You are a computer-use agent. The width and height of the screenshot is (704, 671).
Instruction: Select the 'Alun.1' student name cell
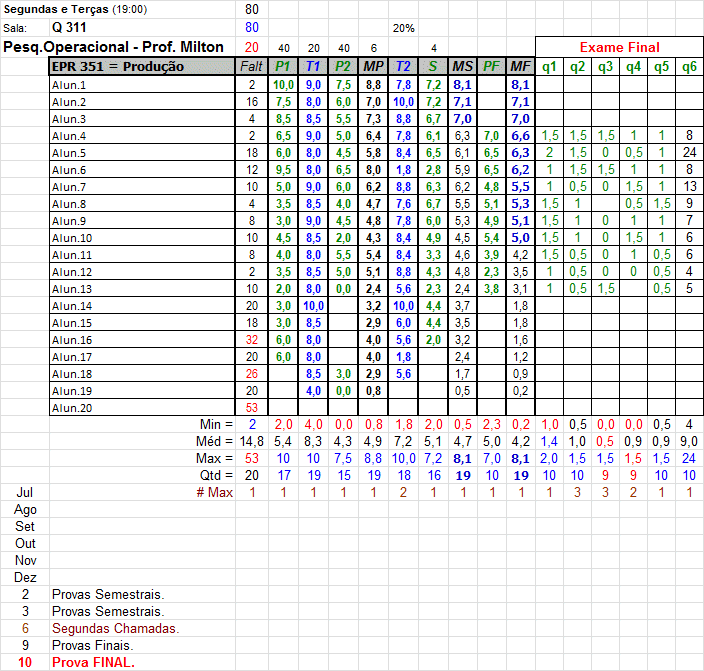pyautogui.click(x=70, y=85)
